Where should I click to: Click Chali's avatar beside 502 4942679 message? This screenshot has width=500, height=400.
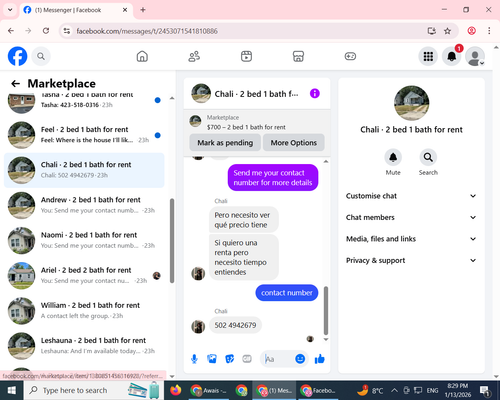pos(198,326)
